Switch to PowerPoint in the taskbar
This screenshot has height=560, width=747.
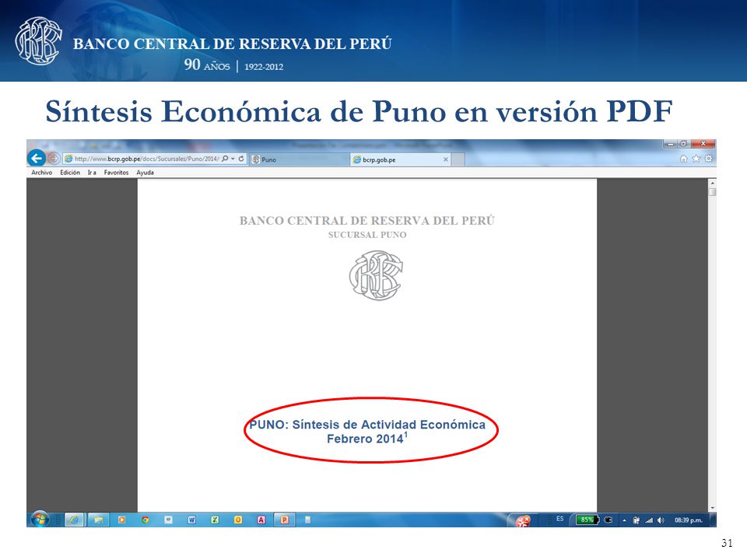point(285,520)
